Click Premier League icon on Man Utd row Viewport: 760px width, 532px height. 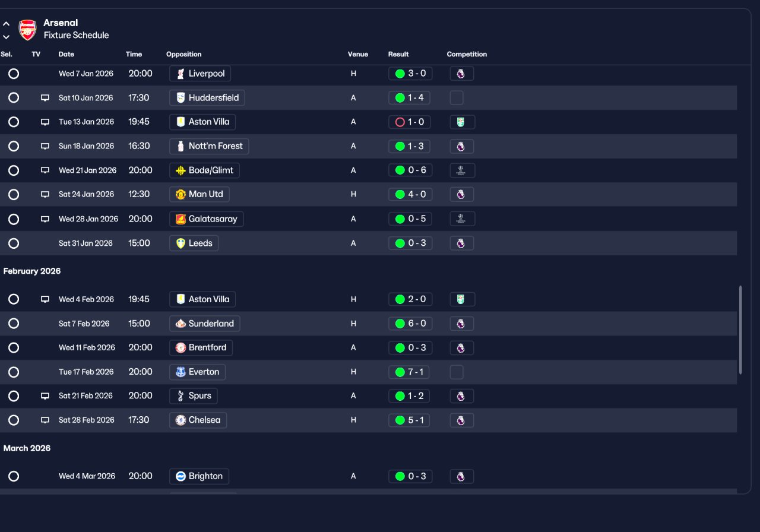point(461,194)
